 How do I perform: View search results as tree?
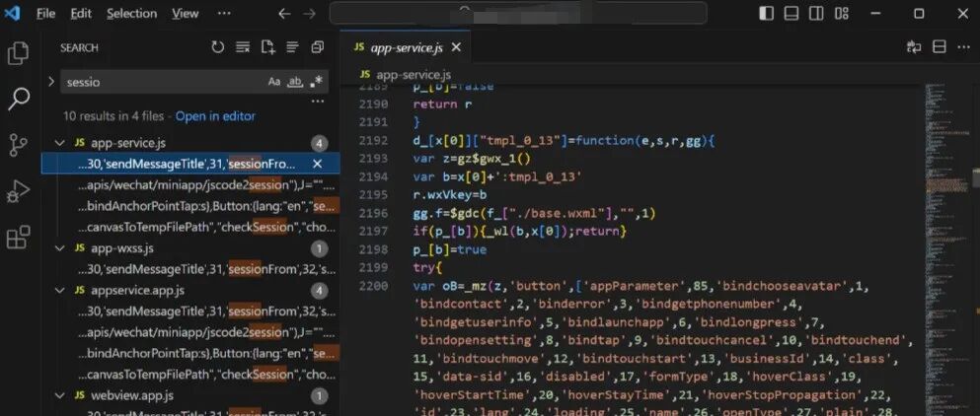click(292, 47)
